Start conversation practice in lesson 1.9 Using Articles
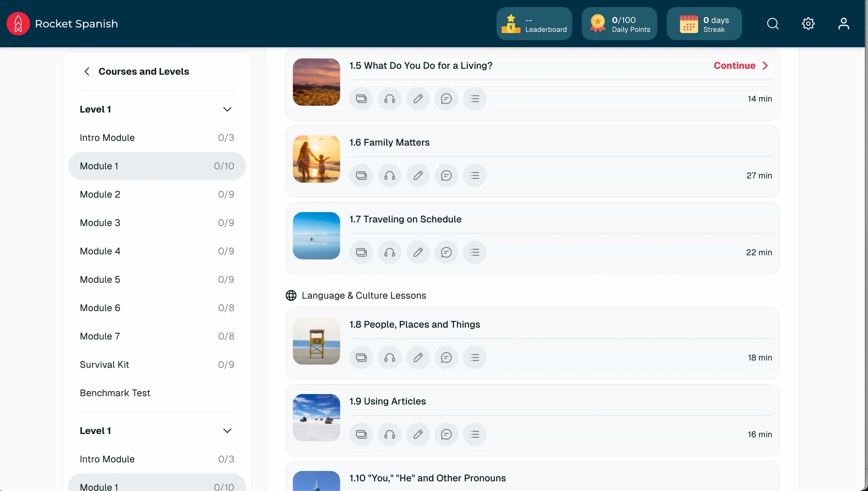Screen dimensions: 868x491 [x=446, y=434]
